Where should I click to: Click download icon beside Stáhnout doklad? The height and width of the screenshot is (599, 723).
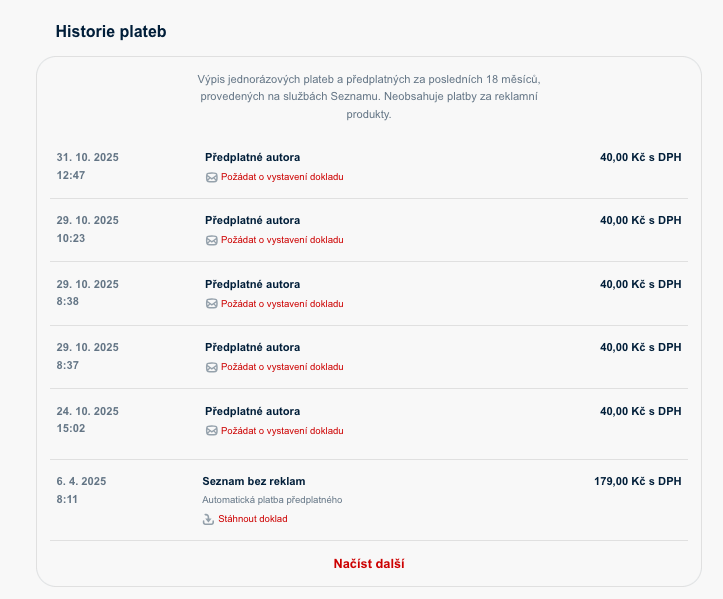[209, 519]
